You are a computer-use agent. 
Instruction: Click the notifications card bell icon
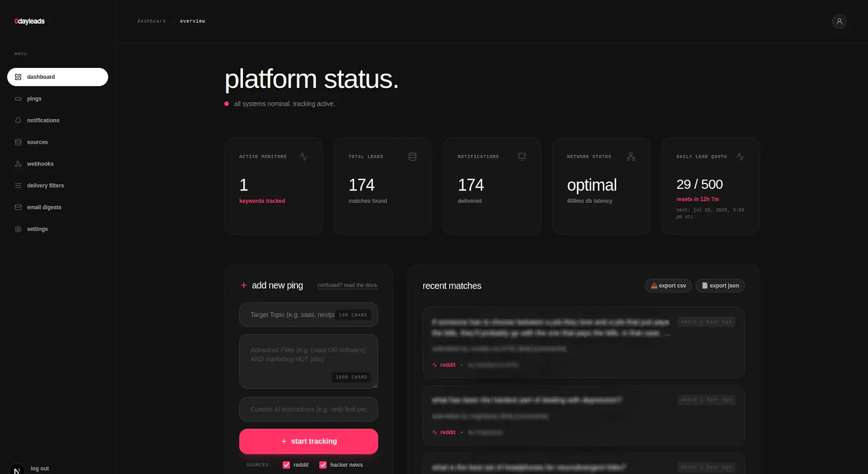(x=522, y=156)
